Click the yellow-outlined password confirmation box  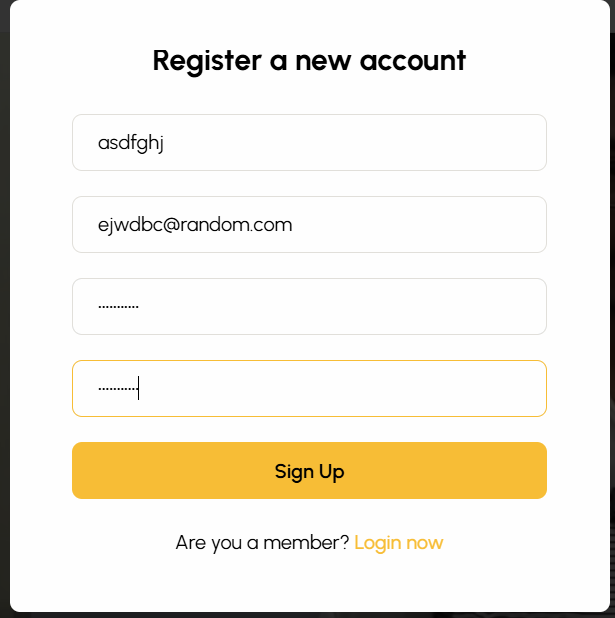309,388
